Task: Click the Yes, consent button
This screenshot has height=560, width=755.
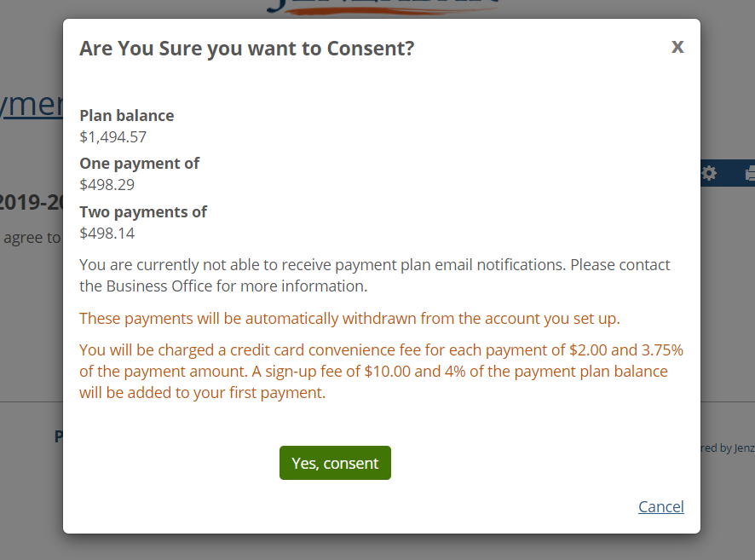Action: point(335,463)
